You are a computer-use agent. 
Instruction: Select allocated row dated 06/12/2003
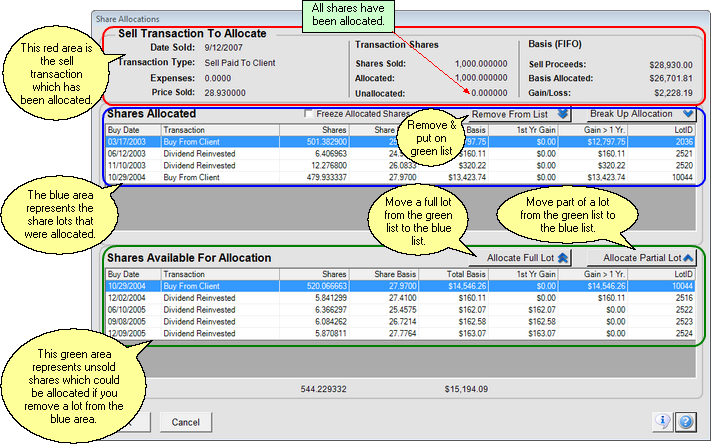coord(400,154)
